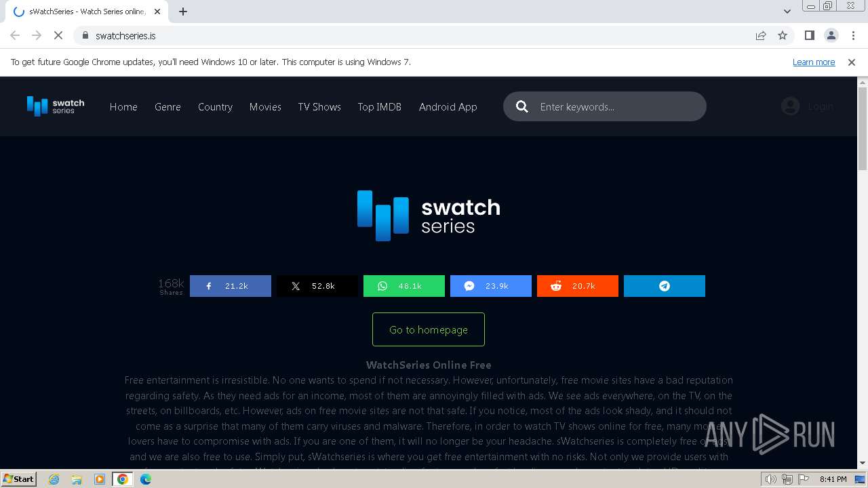Share via the Telegram button
This screenshot has height=488, width=868.
point(665,286)
